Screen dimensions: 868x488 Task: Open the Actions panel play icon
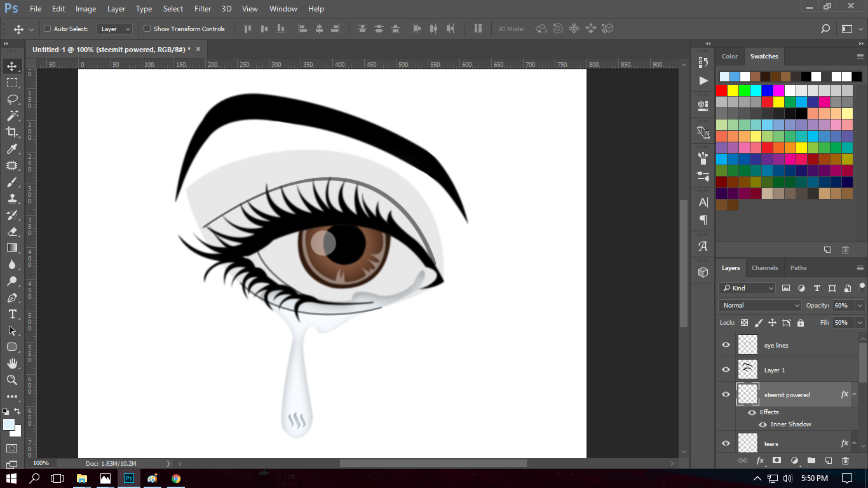click(x=703, y=81)
